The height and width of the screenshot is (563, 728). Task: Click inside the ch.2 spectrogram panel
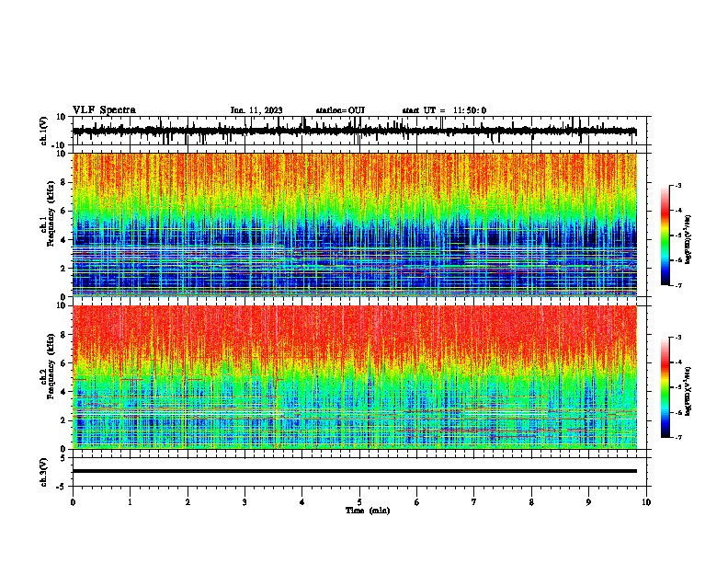click(x=355, y=377)
